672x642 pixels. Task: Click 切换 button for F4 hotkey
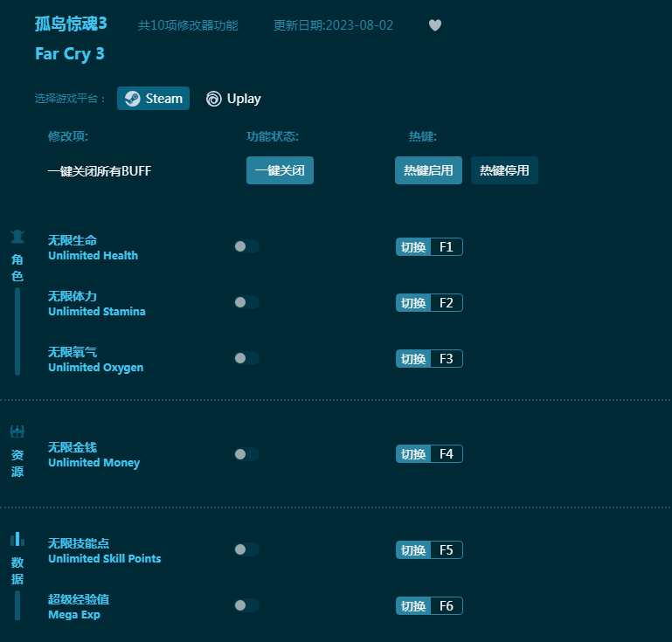pyautogui.click(x=413, y=454)
